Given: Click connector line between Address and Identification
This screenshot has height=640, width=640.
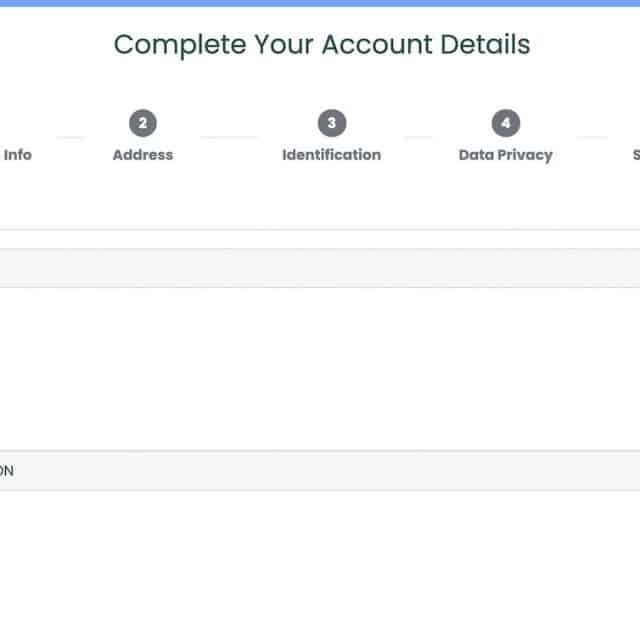Looking at the screenshot, I should click(x=229, y=137).
